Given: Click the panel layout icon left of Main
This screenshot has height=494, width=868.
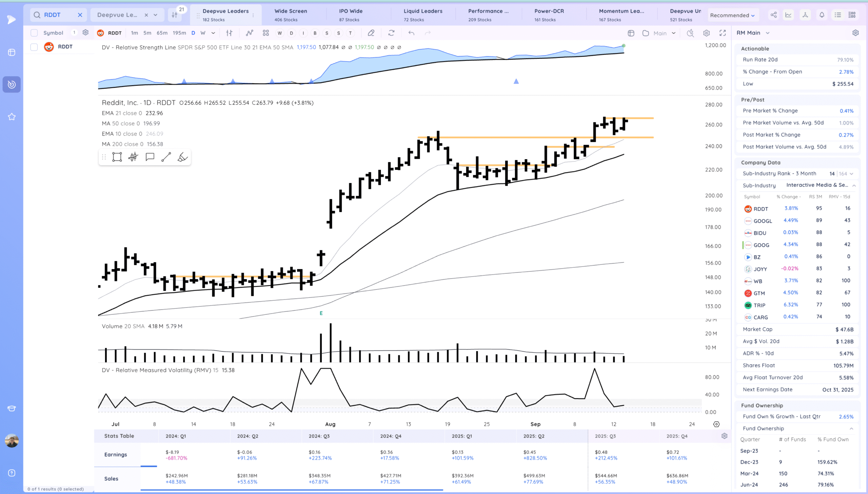Looking at the screenshot, I should pos(631,33).
